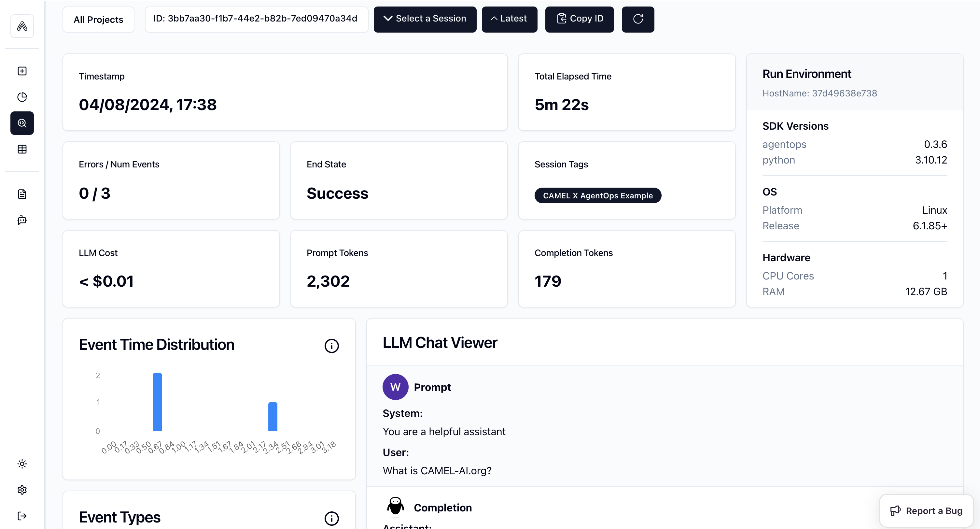Click the logout icon in sidebar
The image size is (980, 529).
[x=22, y=516]
